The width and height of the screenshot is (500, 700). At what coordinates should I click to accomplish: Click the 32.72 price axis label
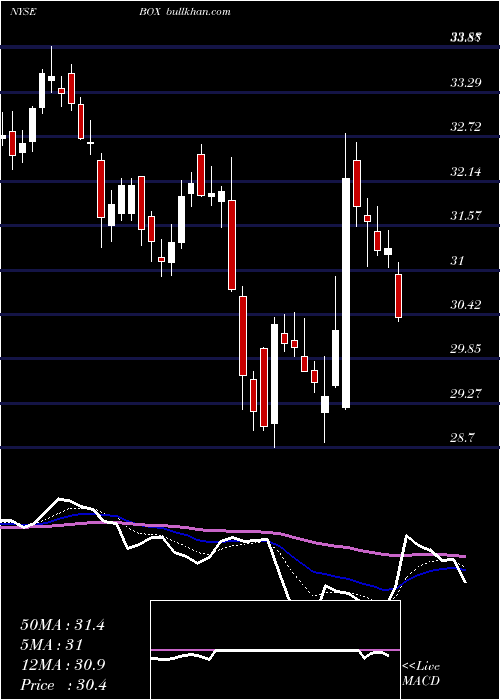coord(466,127)
